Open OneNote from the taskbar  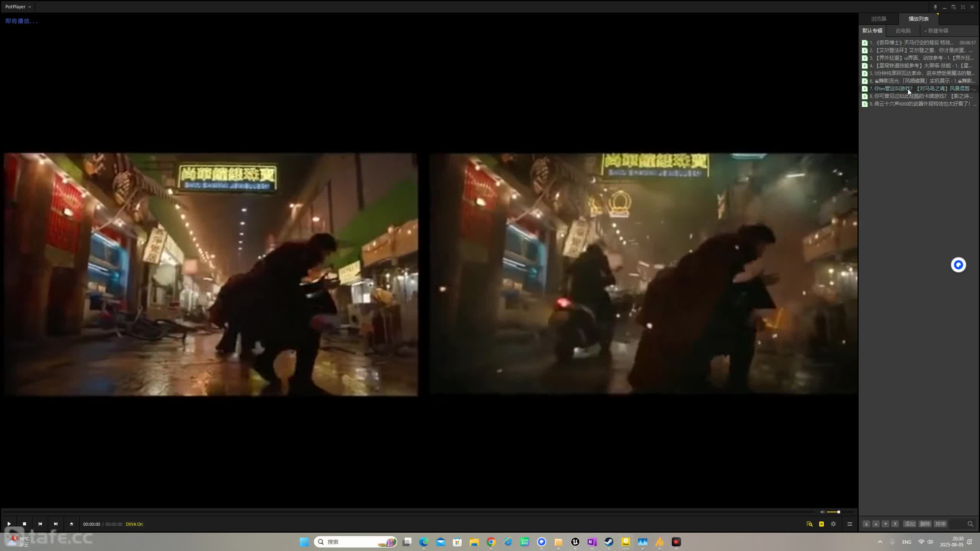pyautogui.click(x=592, y=542)
